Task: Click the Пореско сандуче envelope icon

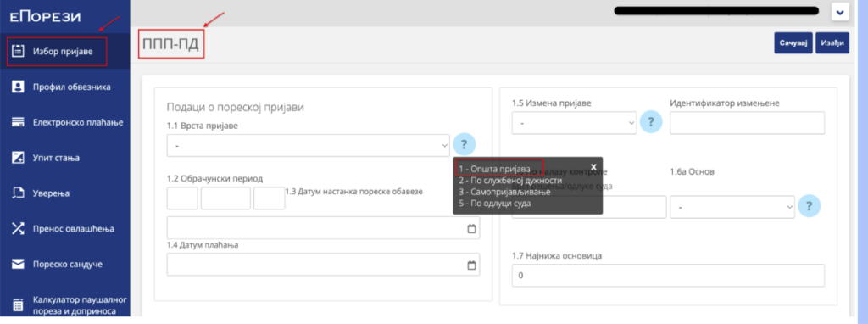Action: coord(19,264)
